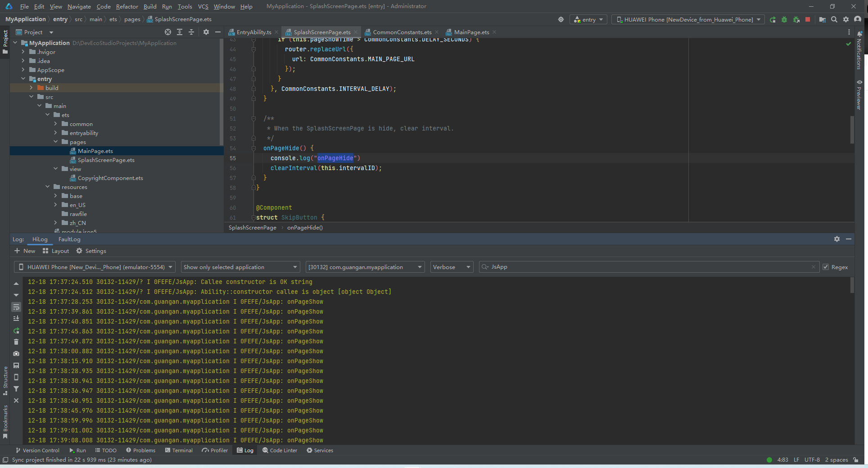Click screenshot camera icon in log toolbar
This screenshot has height=468, width=868.
click(16, 354)
